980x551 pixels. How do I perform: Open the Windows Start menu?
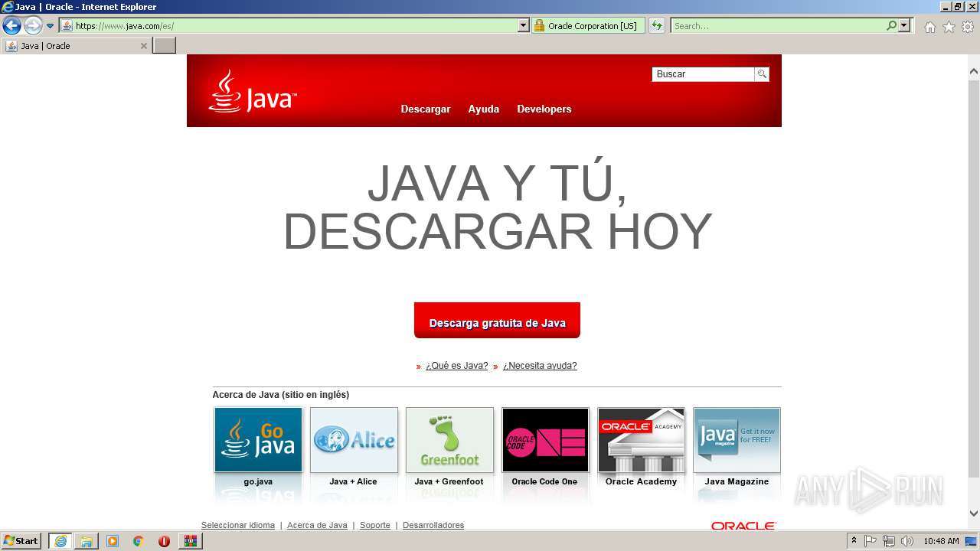[21, 541]
